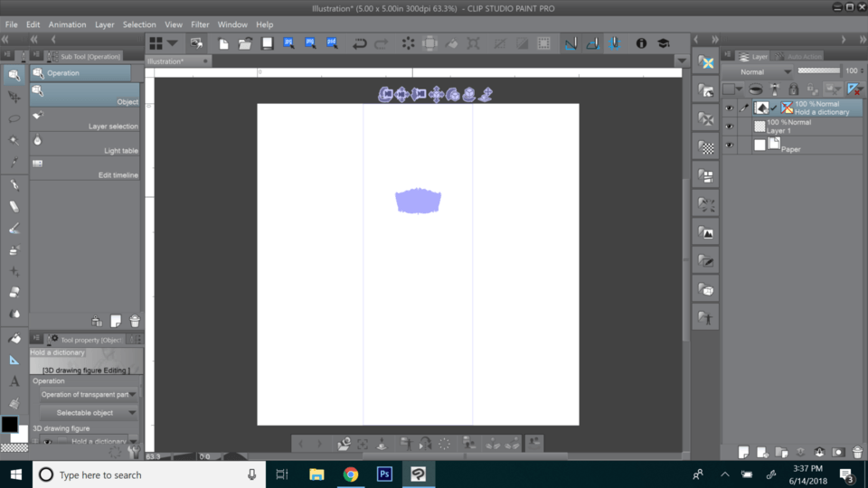
Task: Switch to the Auto Action tab
Action: click(x=798, y=56)
